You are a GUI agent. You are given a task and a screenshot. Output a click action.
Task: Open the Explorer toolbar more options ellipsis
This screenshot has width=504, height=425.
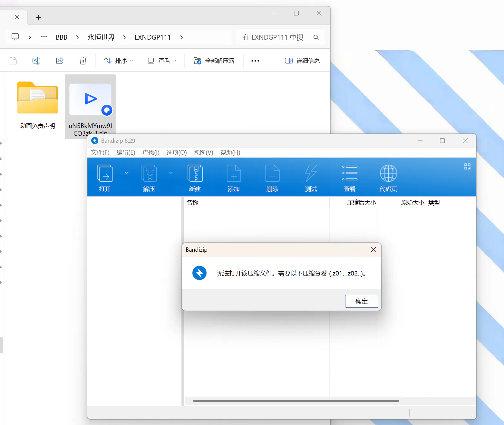pos(255,61)
